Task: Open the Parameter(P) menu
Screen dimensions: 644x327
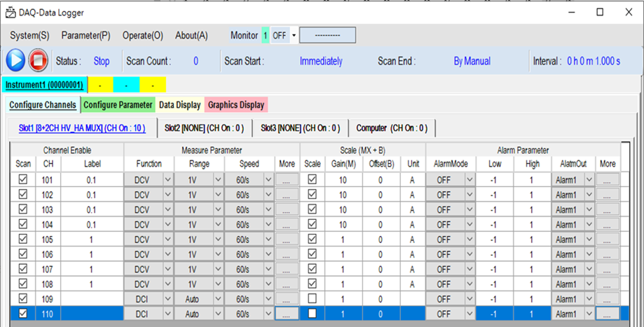Action: point(85,36)
